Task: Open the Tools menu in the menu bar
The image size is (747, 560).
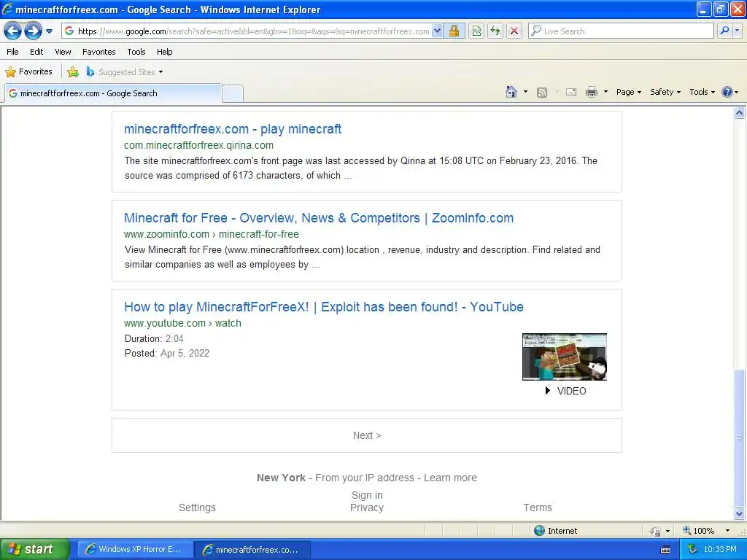Action: point(136,52)
